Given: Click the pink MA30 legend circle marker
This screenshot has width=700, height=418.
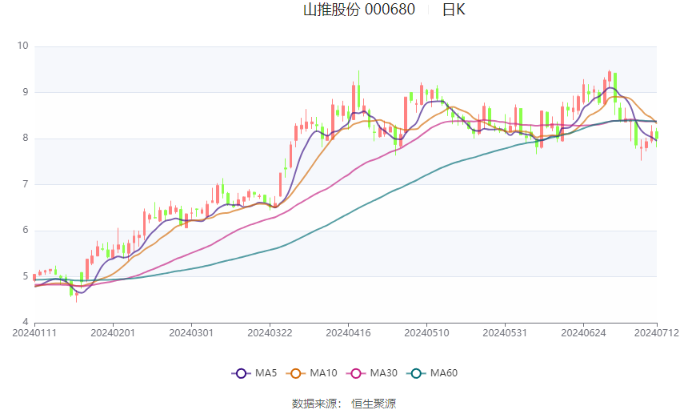Looking at the screenshot, I should 356,373.
